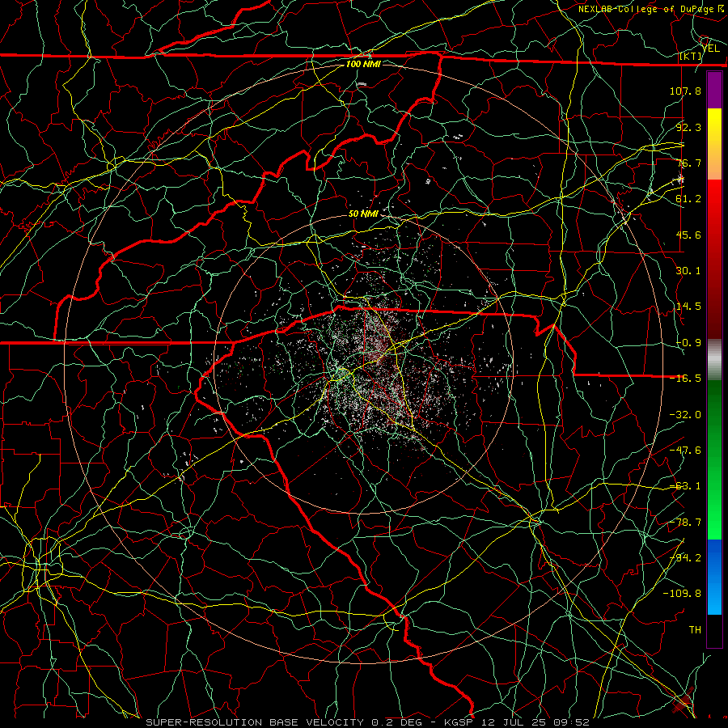Viewport: 728px width, 728px height.
Task: Pick the purple segment of the velocity color bar
Action: click(714, 91)
